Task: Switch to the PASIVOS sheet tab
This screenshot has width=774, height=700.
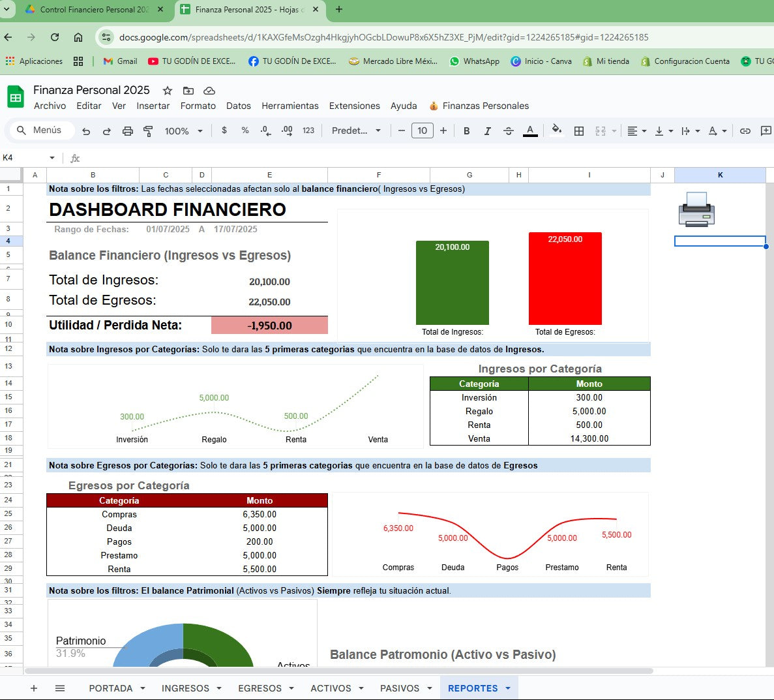Action: tap(400, 688)
